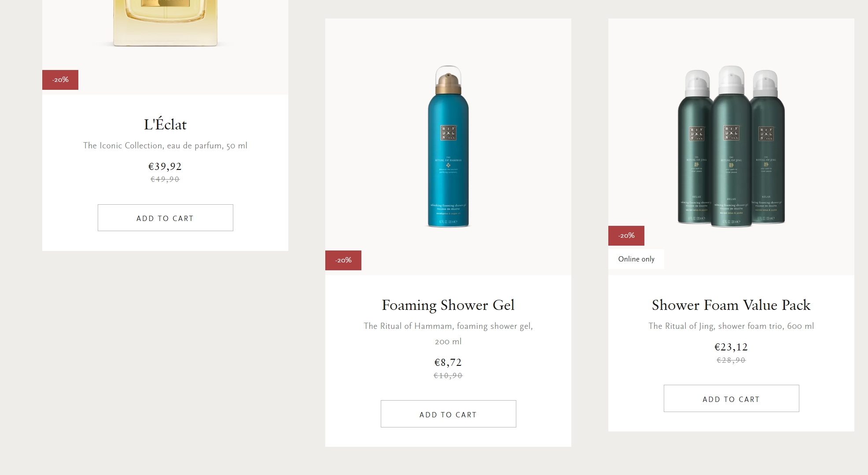Viewport: 868px width, 475px height.
Task: Click the €23,12 sale price
Action: 731,347
